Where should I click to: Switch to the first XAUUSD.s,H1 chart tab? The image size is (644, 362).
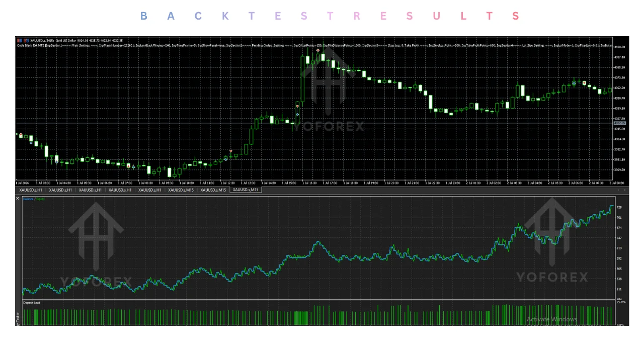pos(32,190)
